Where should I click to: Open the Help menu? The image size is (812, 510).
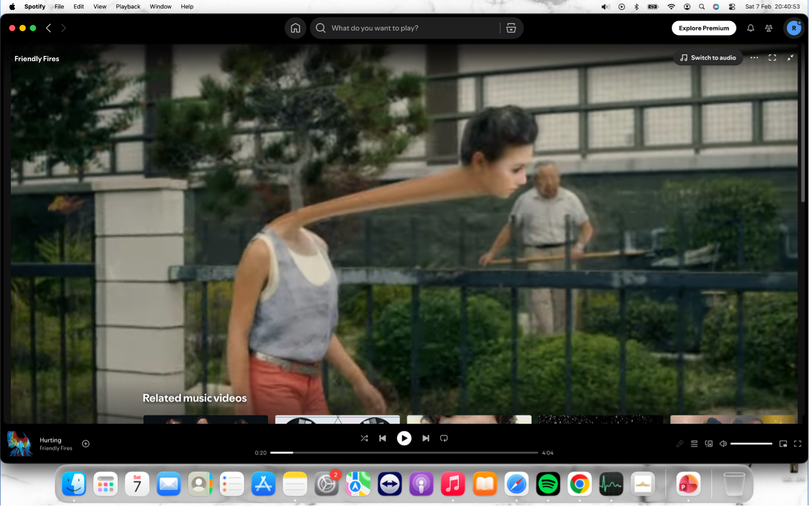(x=187, y=6)
